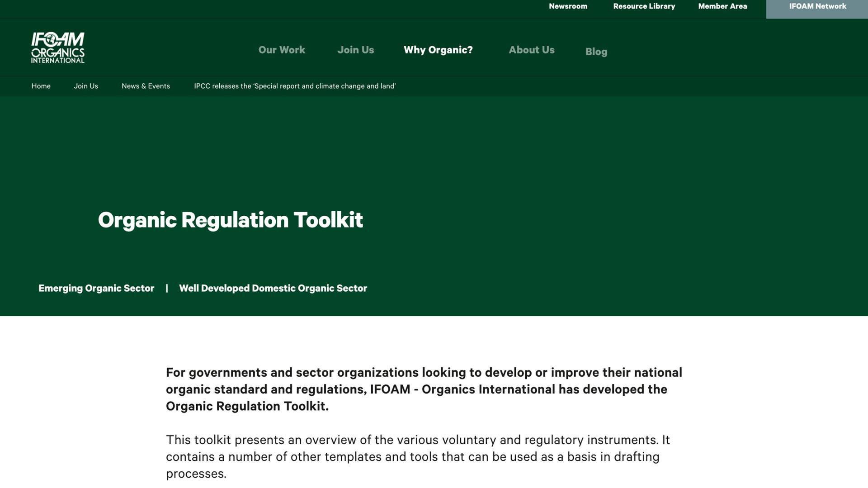
Task: Switch to Well Developed Domestic Organic Sector
Action: 273,288
